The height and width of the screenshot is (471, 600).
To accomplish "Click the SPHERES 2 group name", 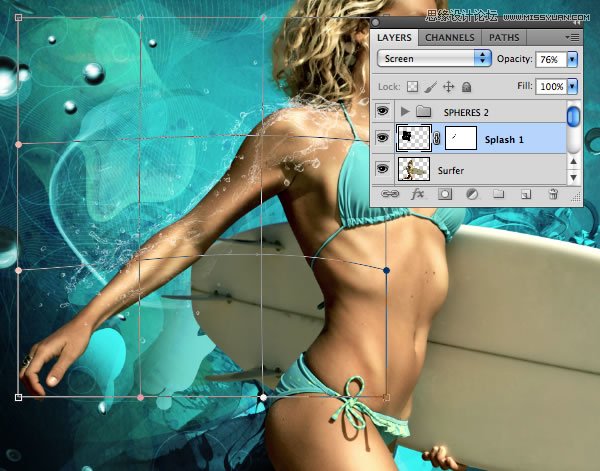I will [x=466, y=112].
